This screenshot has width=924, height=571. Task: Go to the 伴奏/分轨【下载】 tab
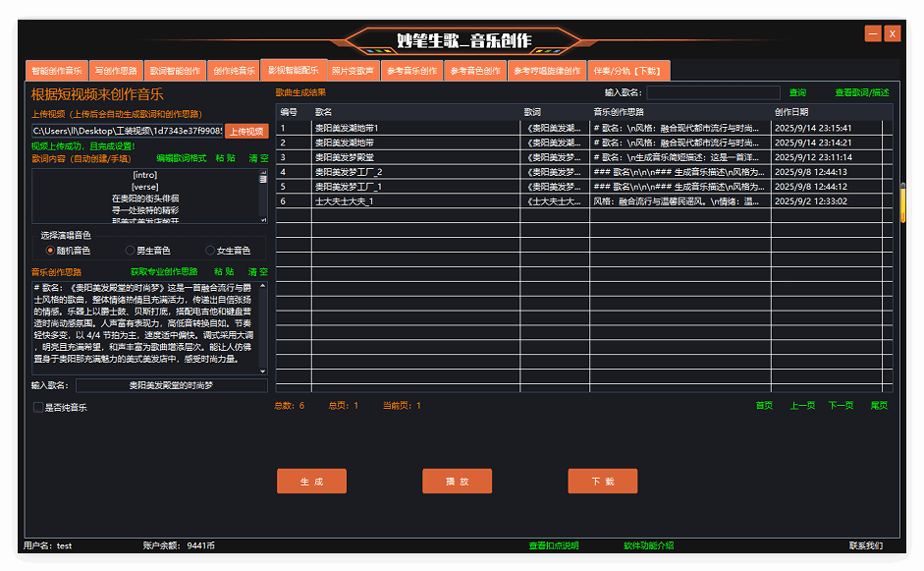coord(628,71)
